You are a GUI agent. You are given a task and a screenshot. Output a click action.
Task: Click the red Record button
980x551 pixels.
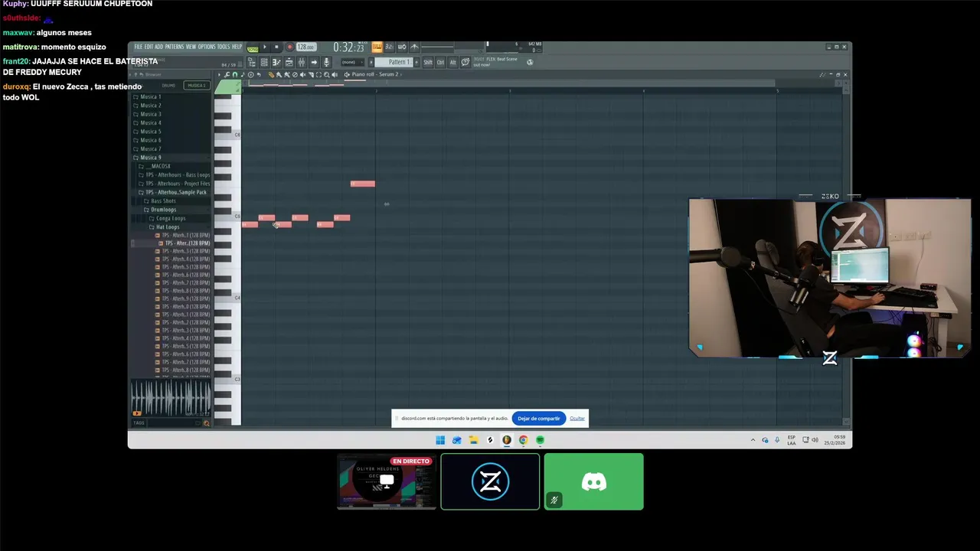289,47
